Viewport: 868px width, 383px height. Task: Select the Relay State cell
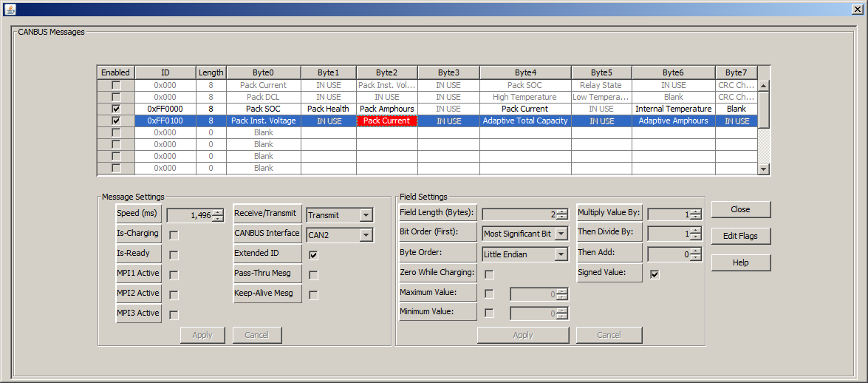coord(601,86)
